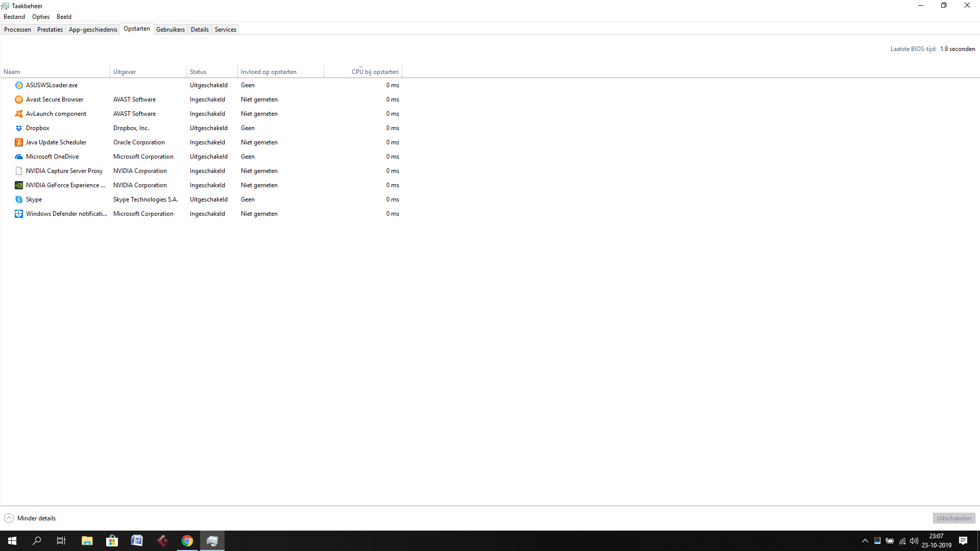Sort list by Status column header
This screenshot has height=551, width=980.
click(198, 72)
